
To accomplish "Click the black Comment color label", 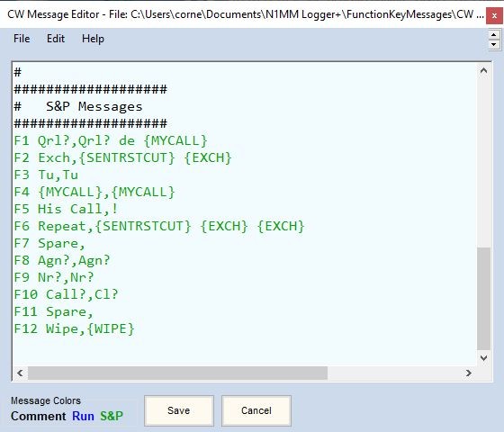I will point(38,416).
